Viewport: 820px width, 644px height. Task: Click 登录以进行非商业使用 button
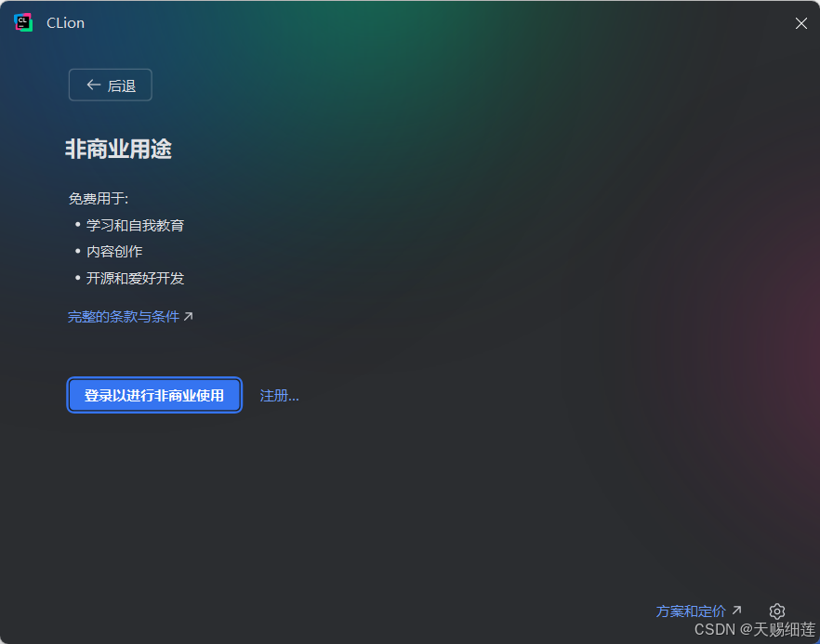click(154, 395)
